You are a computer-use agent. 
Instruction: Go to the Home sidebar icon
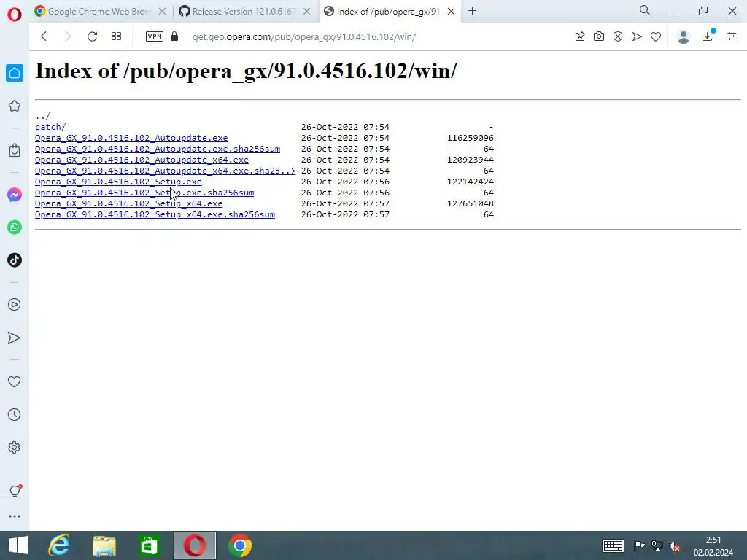coord(15,73)
